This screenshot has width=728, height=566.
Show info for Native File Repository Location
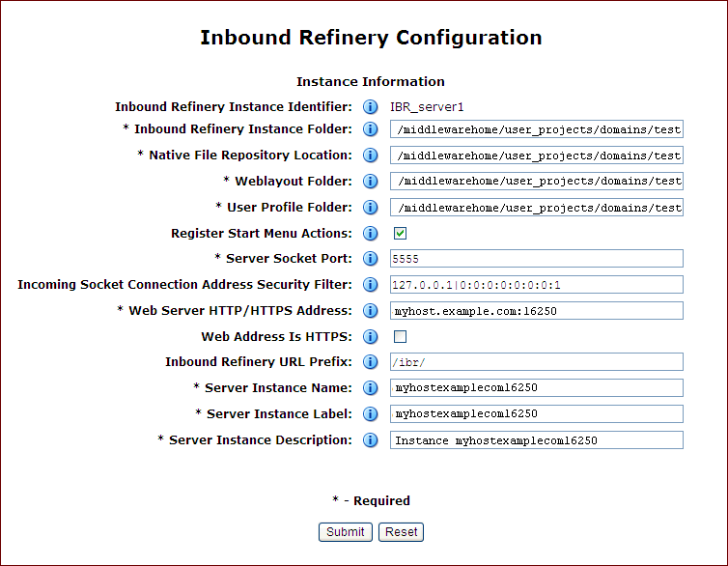[x=370, y=156]
